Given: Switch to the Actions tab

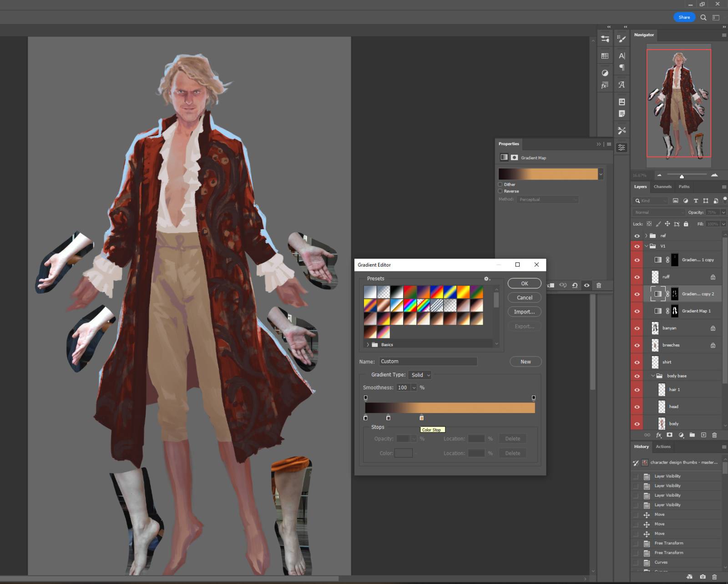Looking at the screenshot, I should [x=663, y=447].
